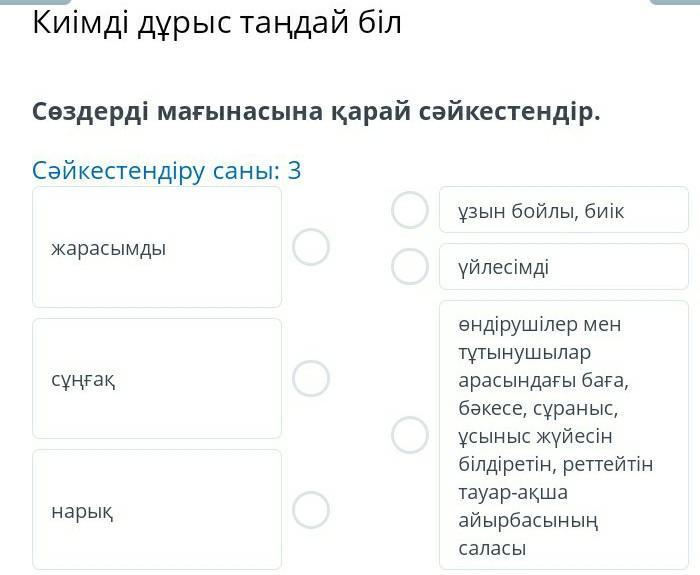Select the circle beside the word жарасымды
The width and height of the screenshot is (700, 575).
[x=311, y=247]
